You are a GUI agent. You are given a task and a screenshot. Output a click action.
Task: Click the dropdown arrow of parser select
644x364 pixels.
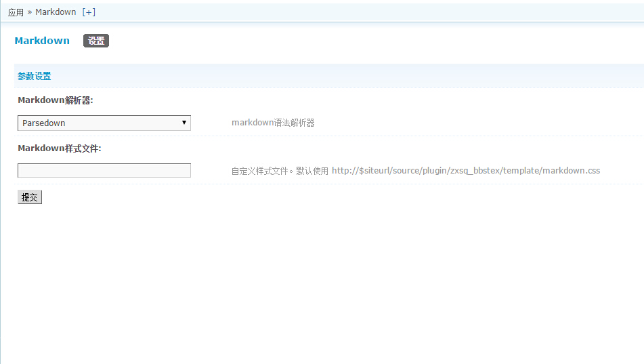coord(184,123)
